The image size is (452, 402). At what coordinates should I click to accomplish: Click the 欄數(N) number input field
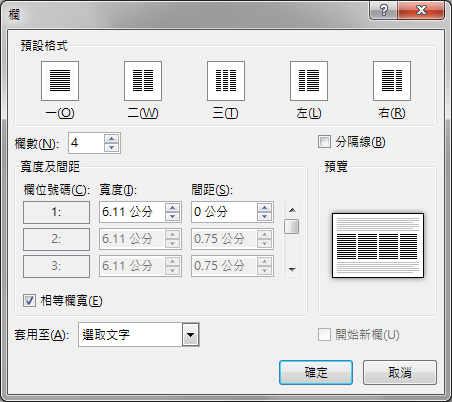click(86, 143)
